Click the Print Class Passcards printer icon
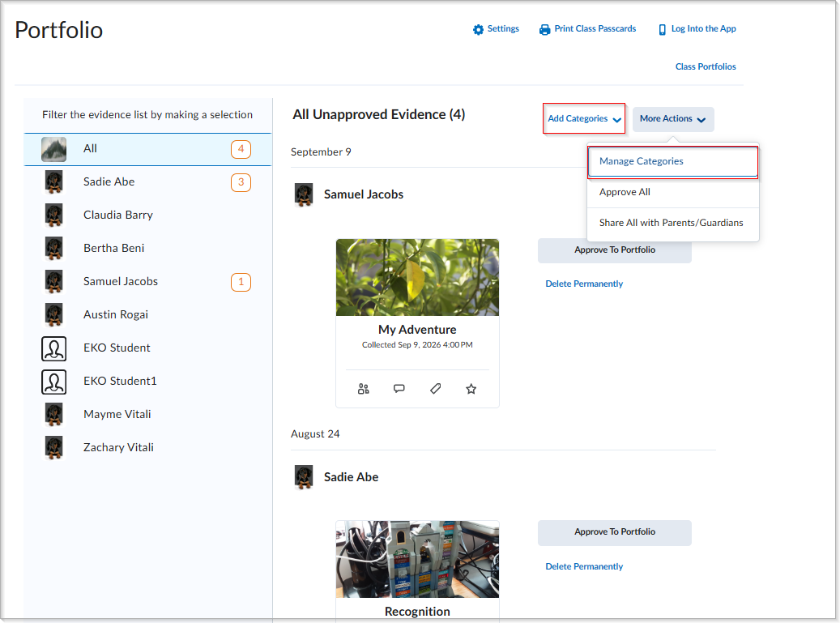The width and height of the screenshot is (840, 623). 544,29
